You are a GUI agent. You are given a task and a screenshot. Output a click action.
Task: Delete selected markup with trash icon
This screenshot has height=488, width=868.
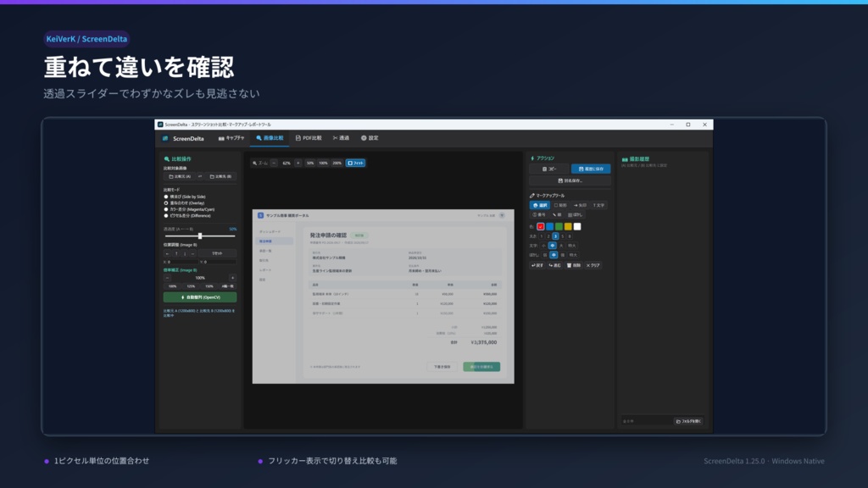[574, 265]
